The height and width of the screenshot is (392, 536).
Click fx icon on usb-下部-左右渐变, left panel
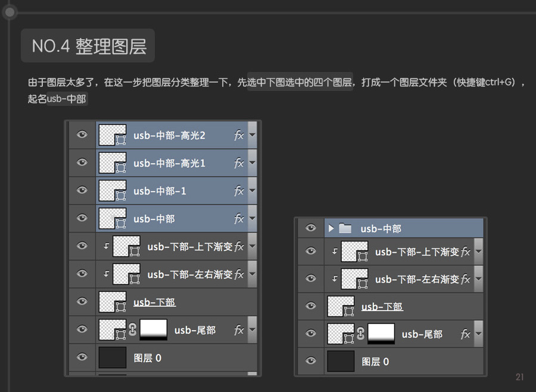click(239, 274)
